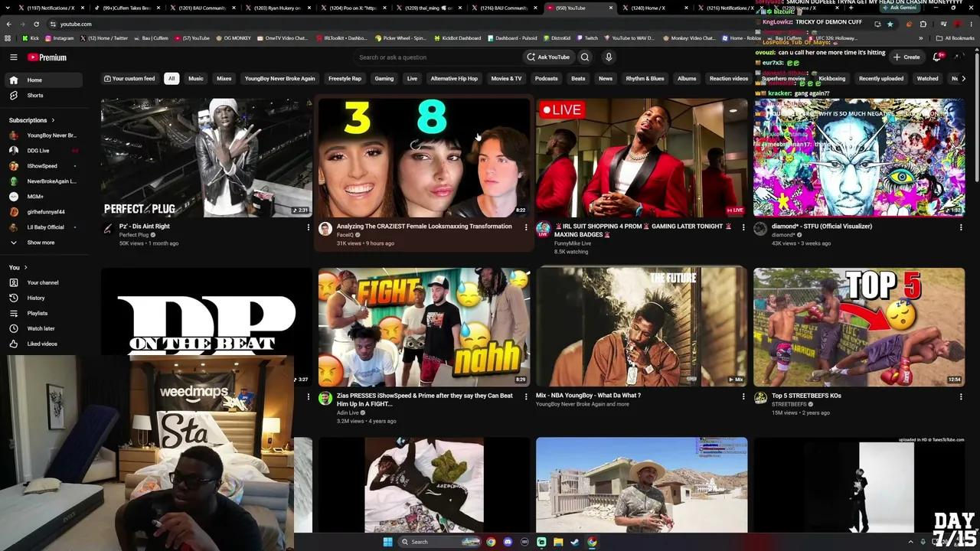Open options menu for IRL SUIT SHOPPING stream

[x=743, y=227]
